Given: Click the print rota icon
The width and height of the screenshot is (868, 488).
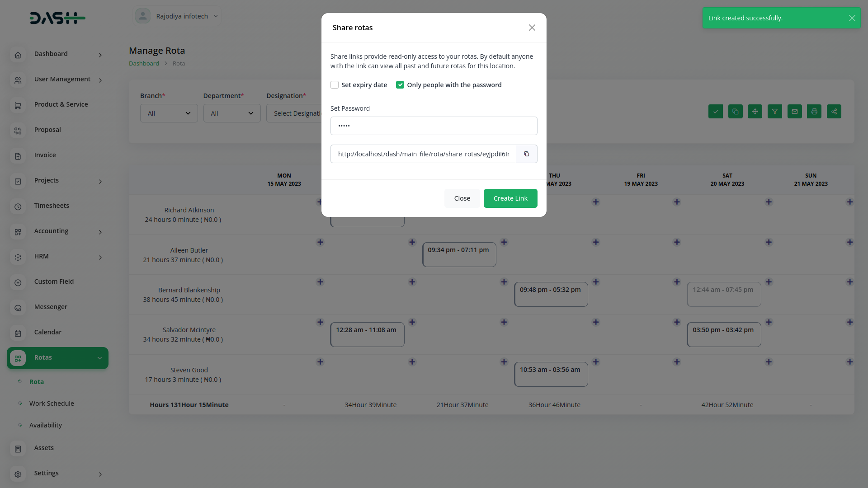Looking at the screenshot, I should tap(814, 112).
